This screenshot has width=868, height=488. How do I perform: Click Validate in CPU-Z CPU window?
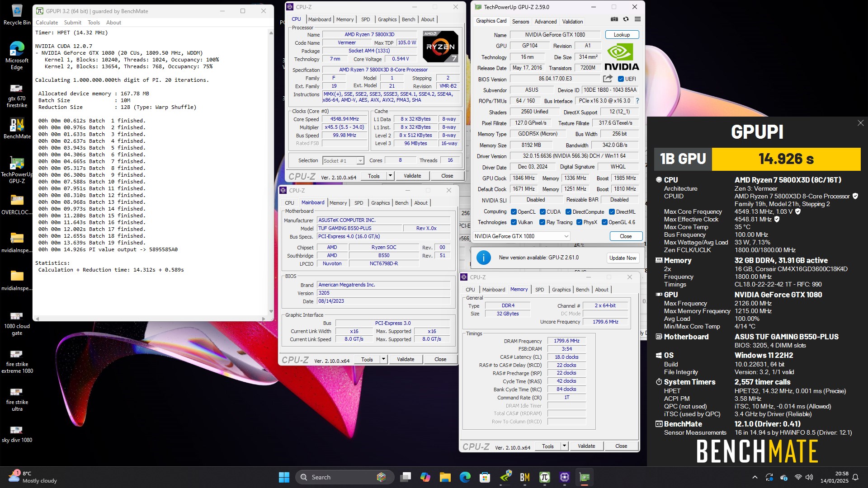point(412,176)
